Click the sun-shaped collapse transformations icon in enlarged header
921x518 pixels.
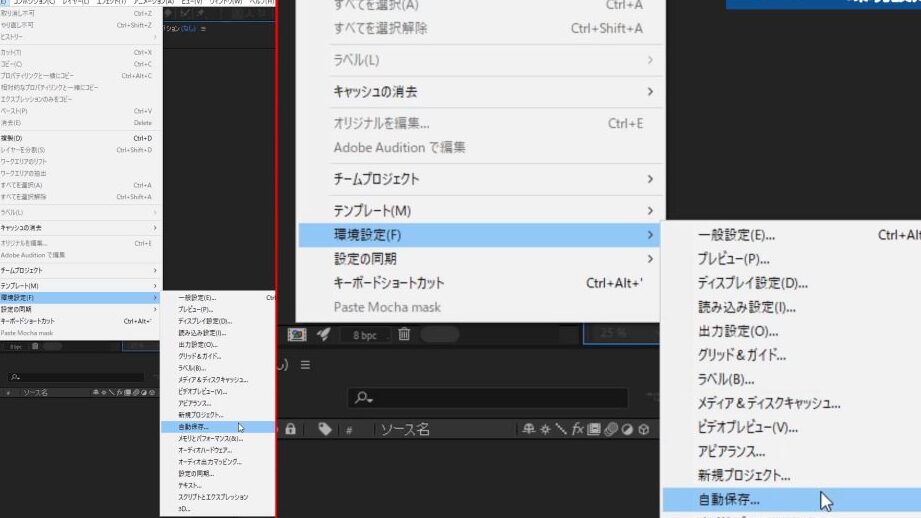tap(545, 429)
